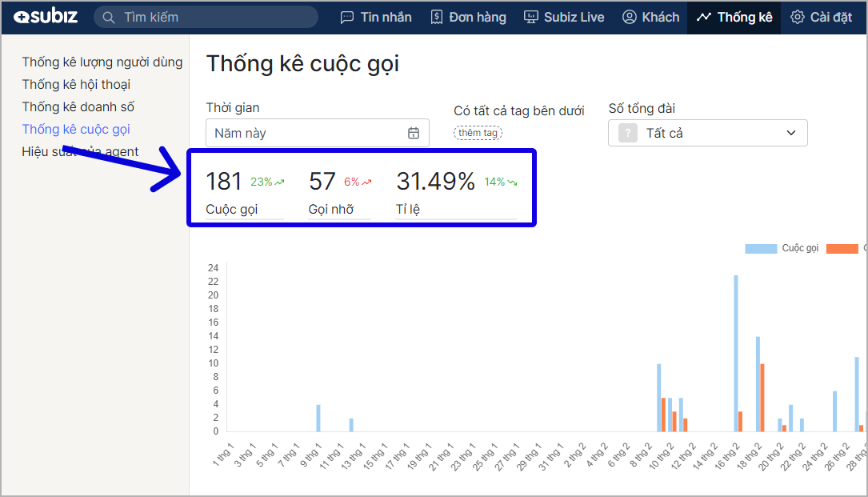Open Thống kê lượng người dùng link
The image size is (868, 497).
coord(102,62)
